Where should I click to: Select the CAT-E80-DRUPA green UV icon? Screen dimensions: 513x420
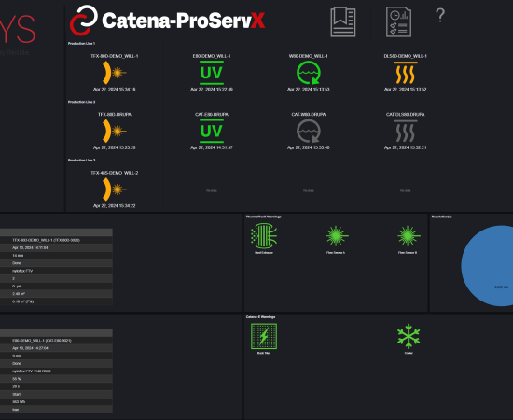(212, 131)
